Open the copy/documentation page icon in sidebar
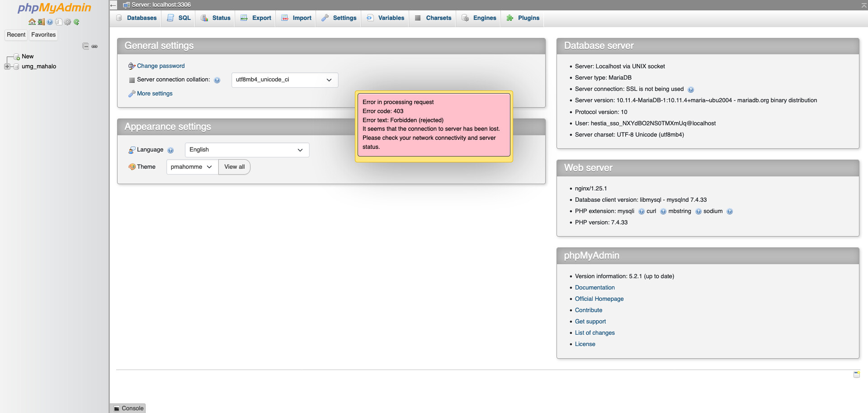Image resolution: width=868 pixels, height=413 pixels. coord(58,22)
